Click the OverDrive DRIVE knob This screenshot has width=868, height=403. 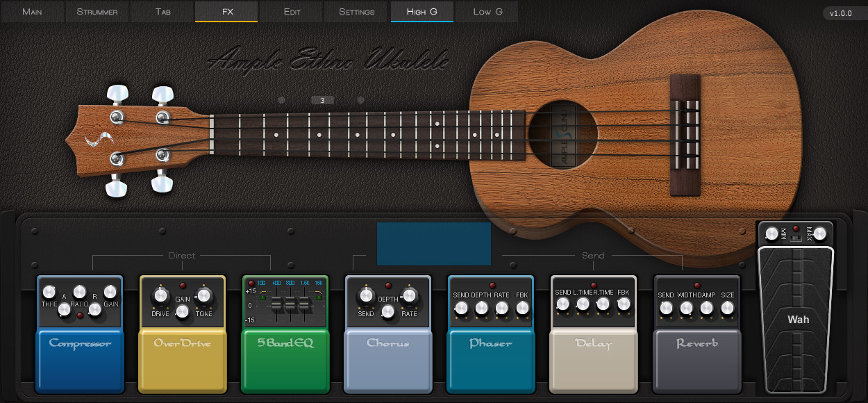(160, 296)
